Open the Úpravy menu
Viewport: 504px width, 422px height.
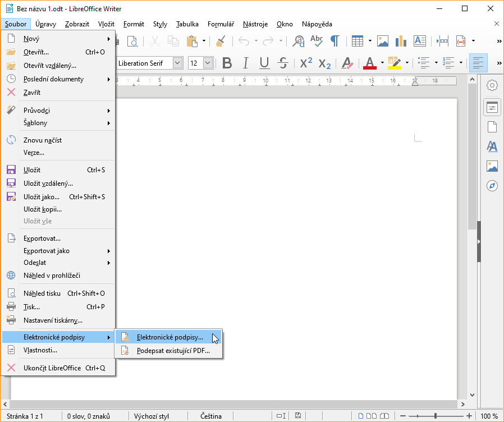pyautogui.click(x=45, y=24)
